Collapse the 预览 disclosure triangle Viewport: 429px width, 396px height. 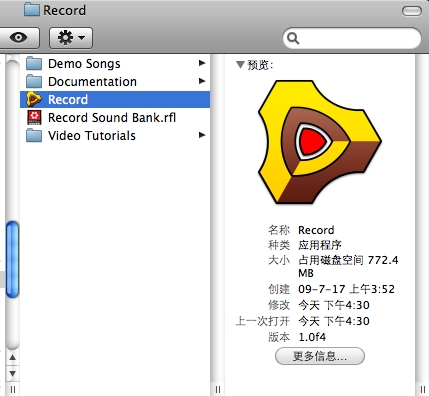[240, 64]
